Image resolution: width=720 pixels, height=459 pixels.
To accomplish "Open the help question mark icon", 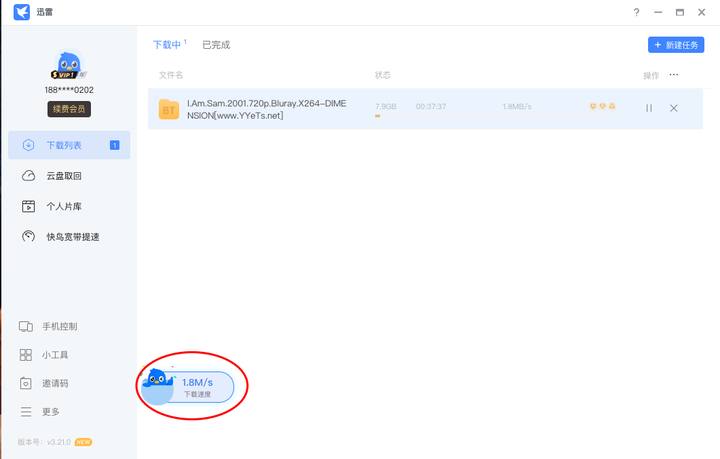I will [636, 12].
